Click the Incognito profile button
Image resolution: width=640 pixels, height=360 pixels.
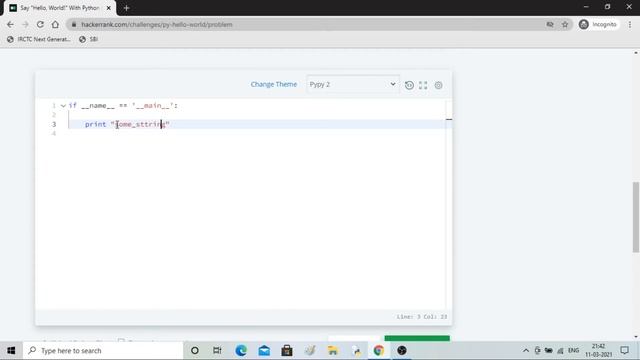pos(598,24)
